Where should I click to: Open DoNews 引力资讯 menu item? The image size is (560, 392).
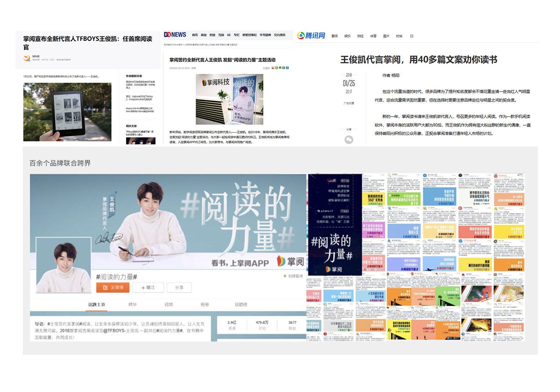point(280,35)
